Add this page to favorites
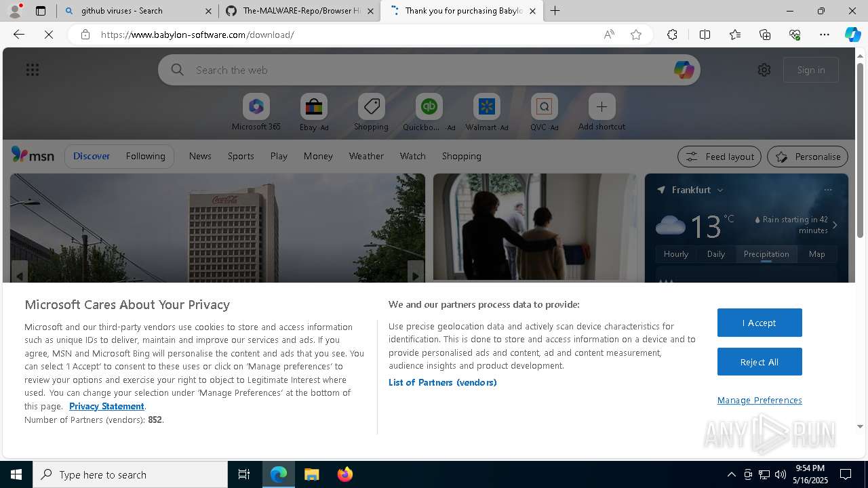The image size is (868, 488). click(636, 35)
